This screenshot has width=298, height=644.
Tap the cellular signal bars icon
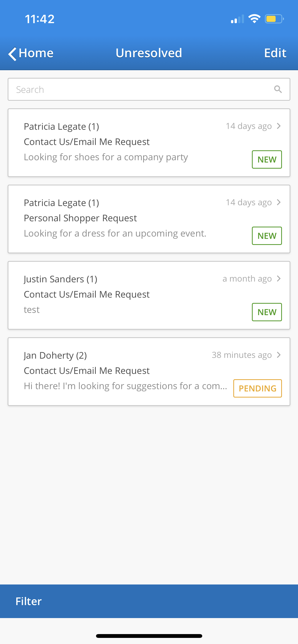(237, 19)
